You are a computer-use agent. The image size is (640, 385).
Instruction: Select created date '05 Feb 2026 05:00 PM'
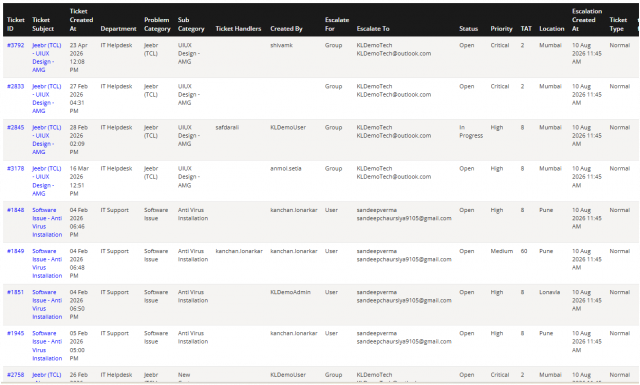click(78, 346)
